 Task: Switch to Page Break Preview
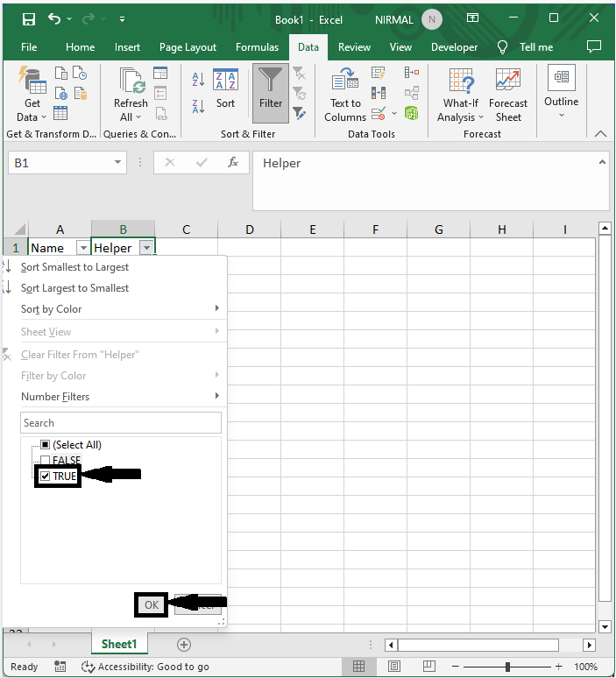coord(428,666)
